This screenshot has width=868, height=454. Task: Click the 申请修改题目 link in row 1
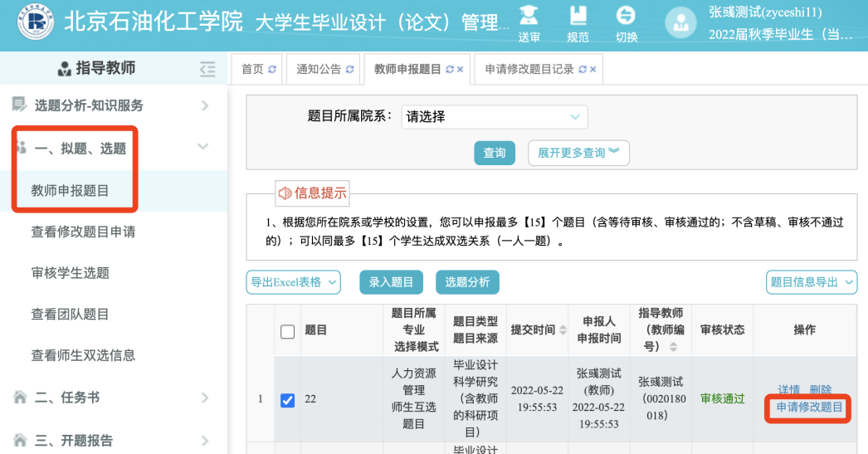(x=808, y=408)
